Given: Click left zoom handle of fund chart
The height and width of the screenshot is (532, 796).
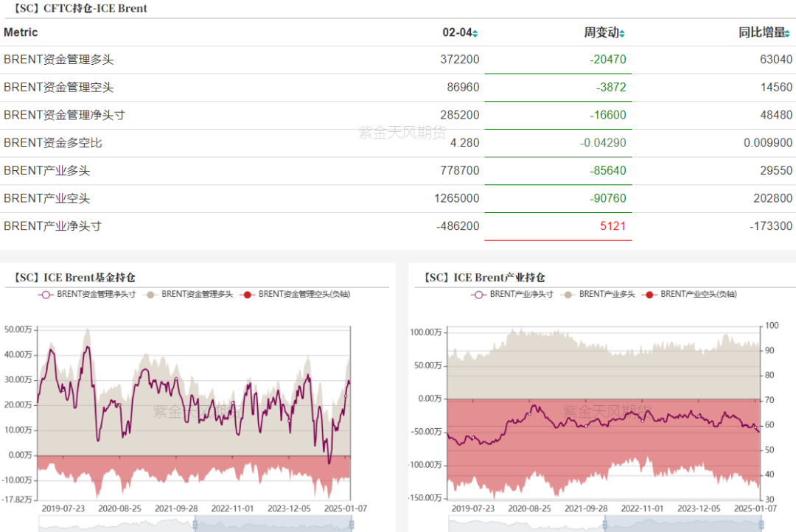Looking at the screenshot, I should [x=195, y=525].
